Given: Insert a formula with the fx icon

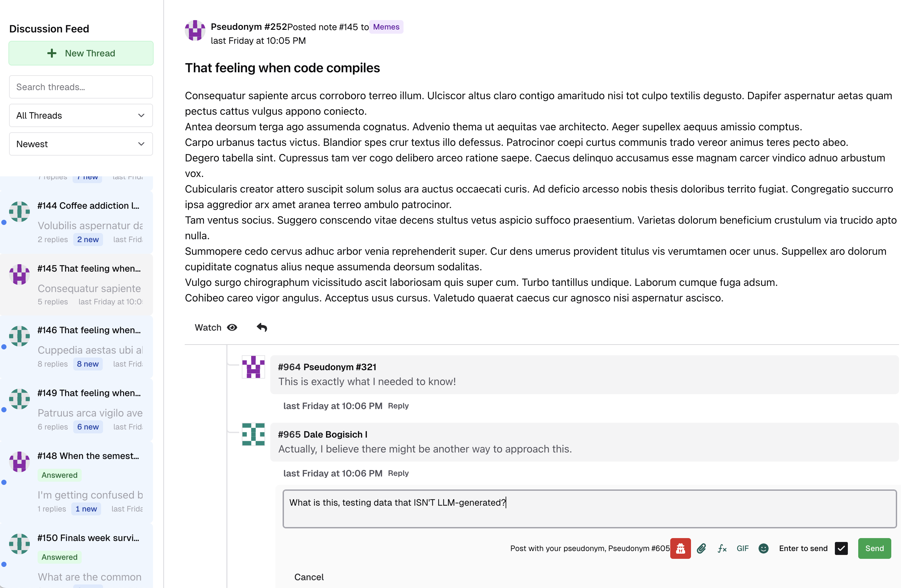Looking at the screenshot, I should [x=722, y=548].
